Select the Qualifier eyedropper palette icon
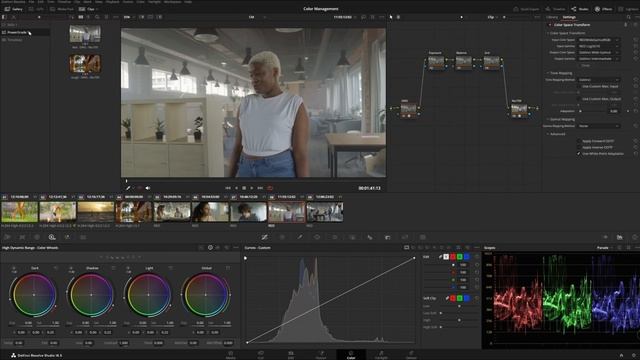This screenshot has width=640, height=360. (x=300, y=237)
